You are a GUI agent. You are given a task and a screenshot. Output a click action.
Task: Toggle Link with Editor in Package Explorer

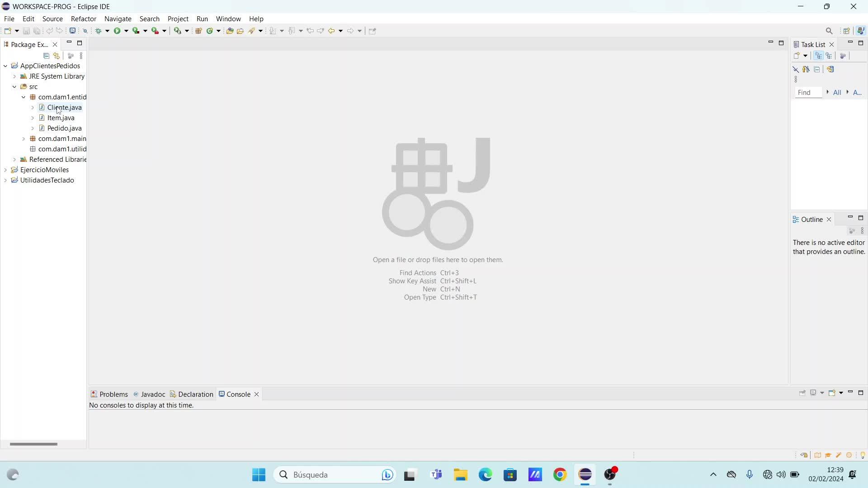click(57, 56)
